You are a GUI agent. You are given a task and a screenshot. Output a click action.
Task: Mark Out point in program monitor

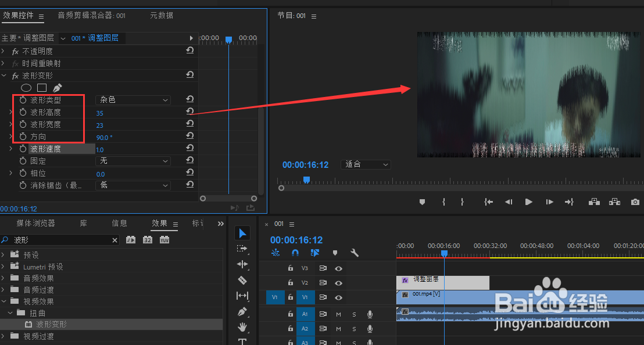click(x=462, y=202)
